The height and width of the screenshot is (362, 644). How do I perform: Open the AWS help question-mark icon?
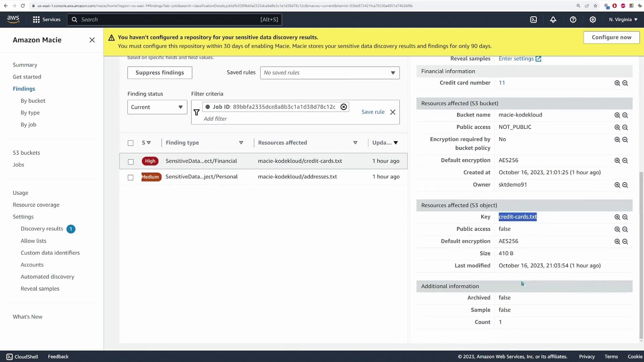point(573,20)
